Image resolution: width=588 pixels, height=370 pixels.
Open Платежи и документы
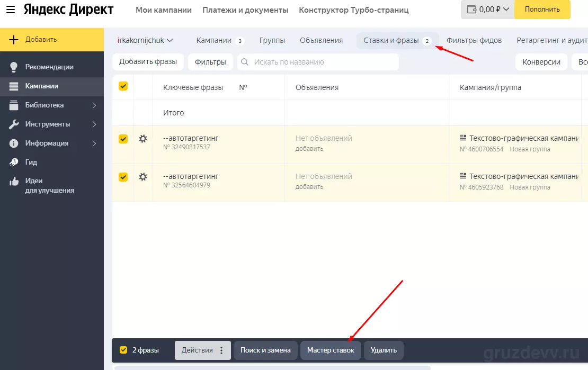[245, 10]
